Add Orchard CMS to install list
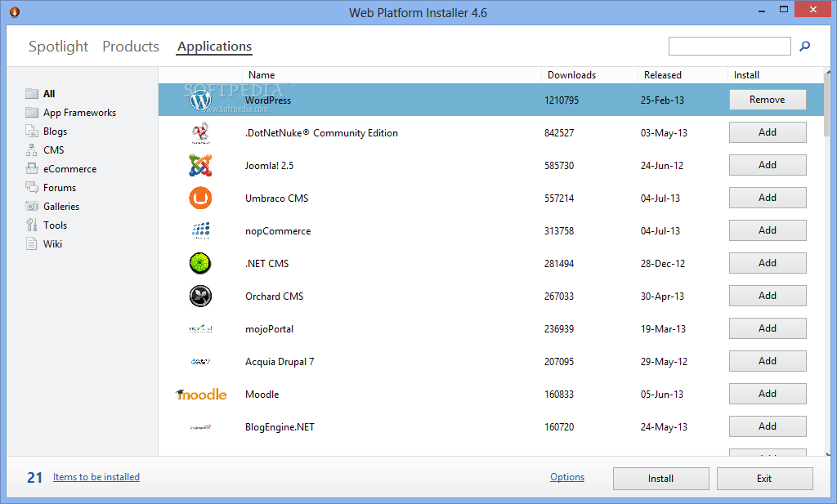The height and width of the screenshot is (504, 837). pos(768,296)
